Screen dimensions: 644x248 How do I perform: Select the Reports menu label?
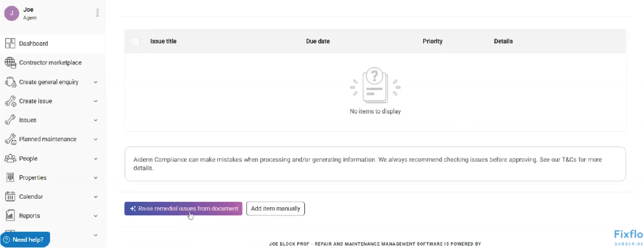pos(29,216)
